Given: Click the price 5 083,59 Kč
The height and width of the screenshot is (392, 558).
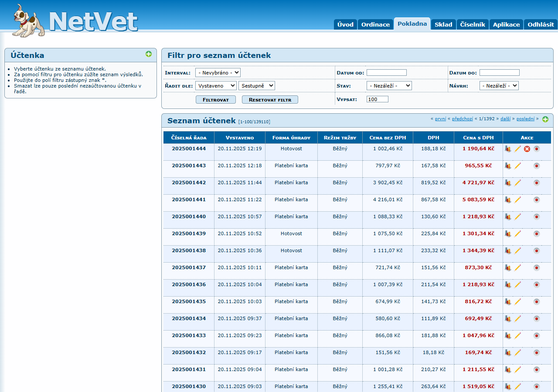Looking at the screenshot, I should [478, 199].
